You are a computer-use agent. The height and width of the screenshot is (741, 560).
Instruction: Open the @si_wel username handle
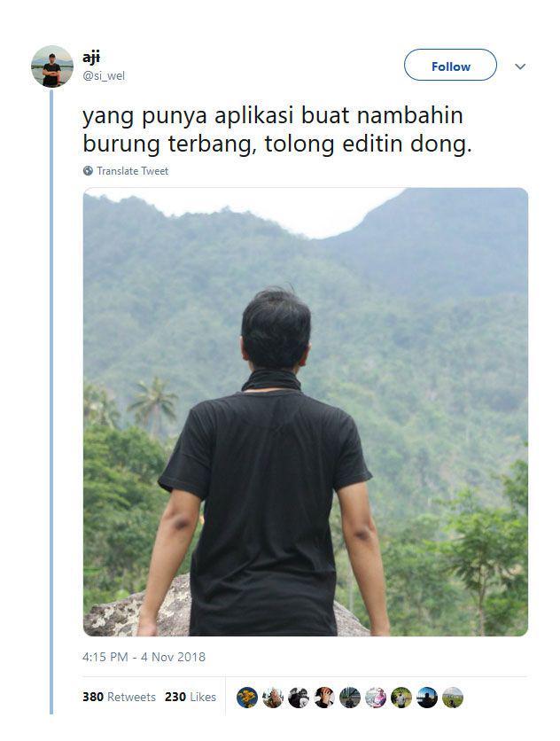[104, 75]
